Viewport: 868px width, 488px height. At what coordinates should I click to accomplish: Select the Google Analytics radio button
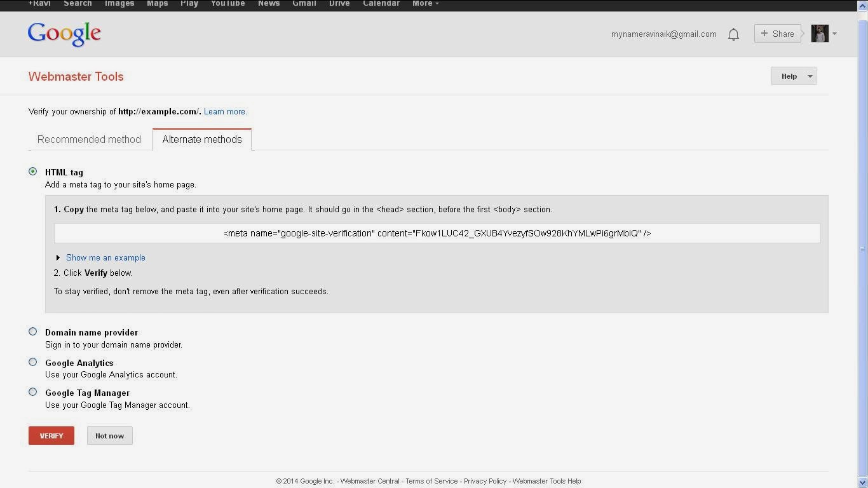33,362
